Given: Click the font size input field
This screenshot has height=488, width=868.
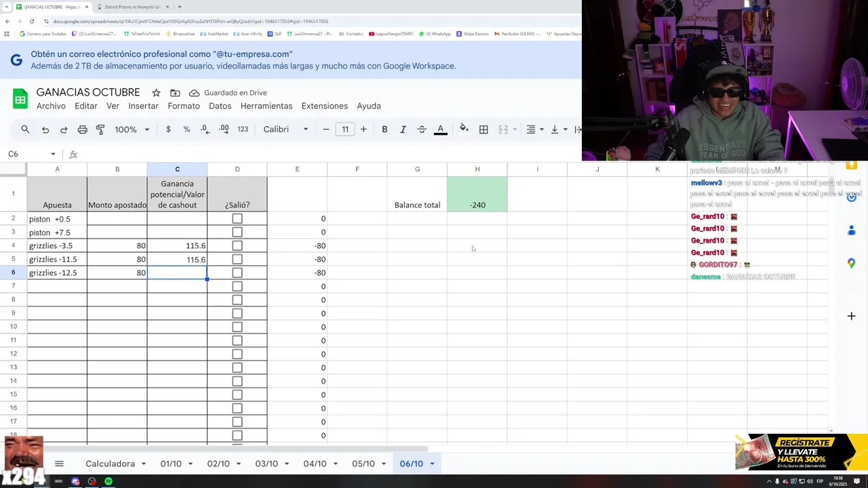Looking at the screenshot, I should [345, 129].
